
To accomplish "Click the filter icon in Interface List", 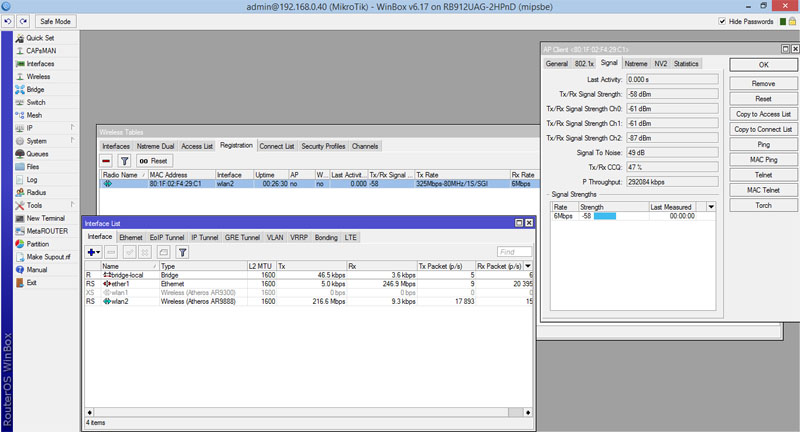I will [182, 252].
